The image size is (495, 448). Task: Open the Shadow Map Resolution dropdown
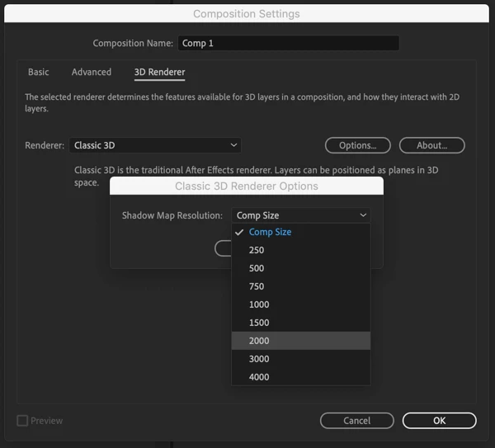click(x=301, y=215)
